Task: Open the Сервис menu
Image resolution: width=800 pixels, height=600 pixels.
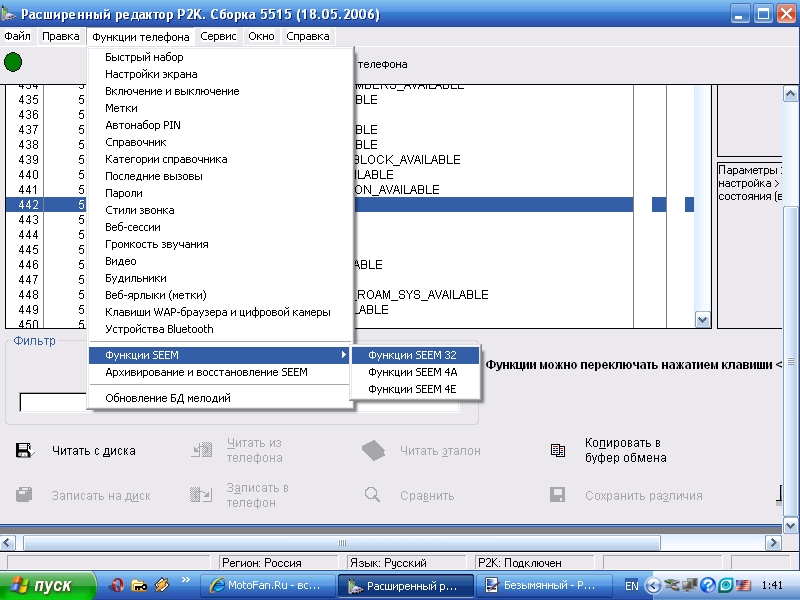Action: coord(218,36)
